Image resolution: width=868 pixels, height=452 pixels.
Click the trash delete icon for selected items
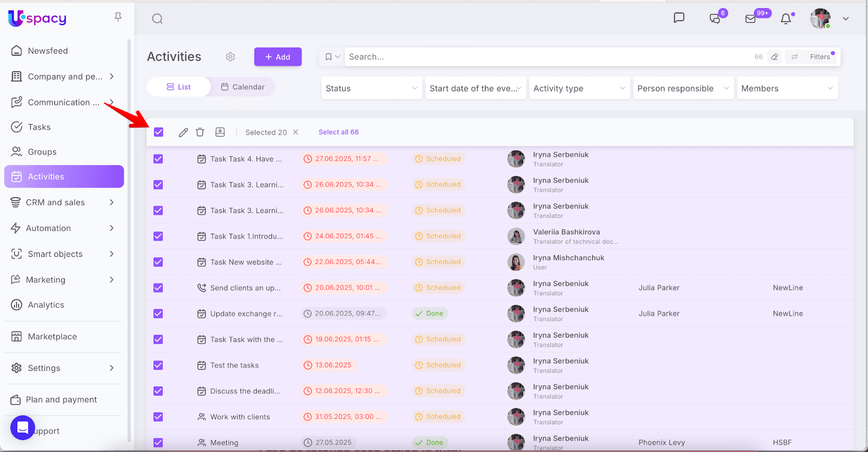(x=200, y=132)
